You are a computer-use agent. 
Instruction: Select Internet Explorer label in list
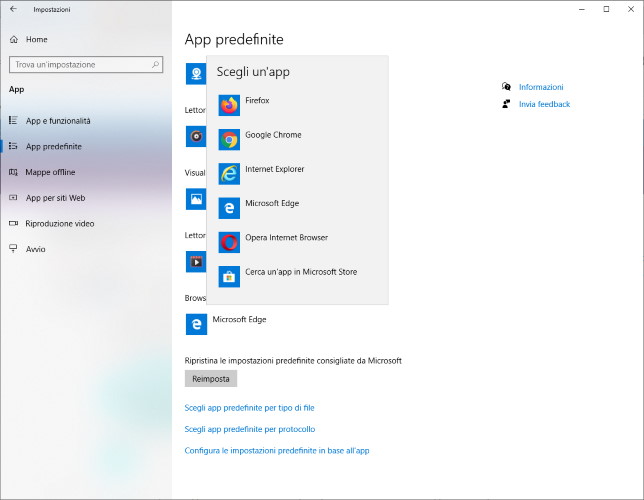tap(274, 169)
